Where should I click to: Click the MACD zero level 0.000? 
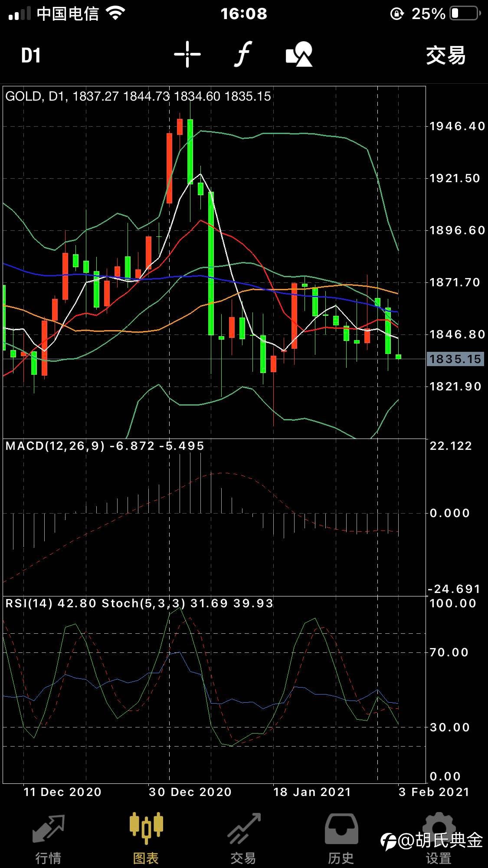pos(449,513)
